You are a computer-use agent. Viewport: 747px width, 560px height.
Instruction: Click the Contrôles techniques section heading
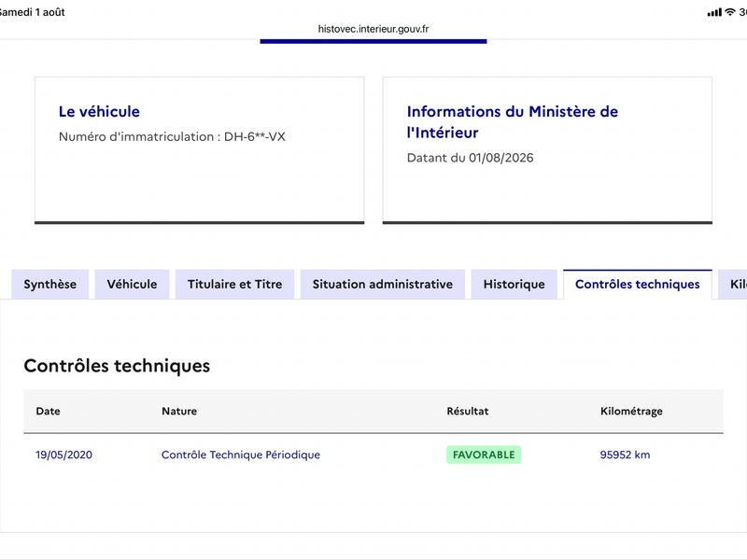(x=117, y=366)
